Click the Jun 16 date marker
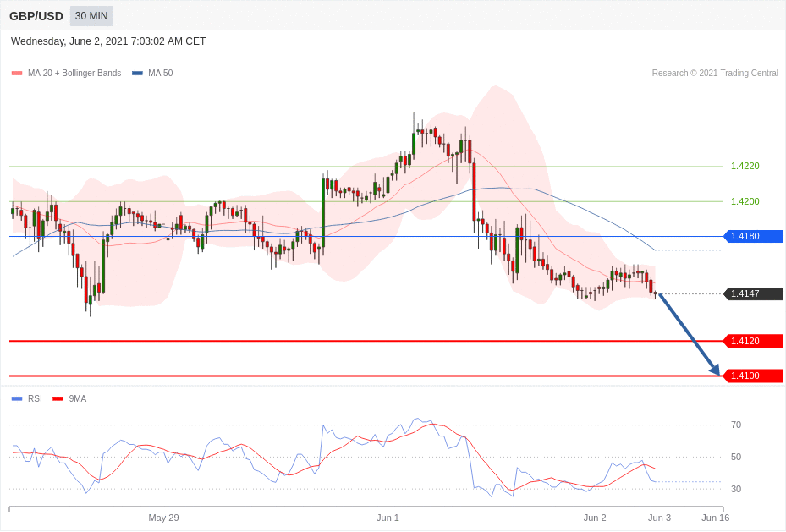The width and height of the screenshot is (786, 532). point(715,518)
